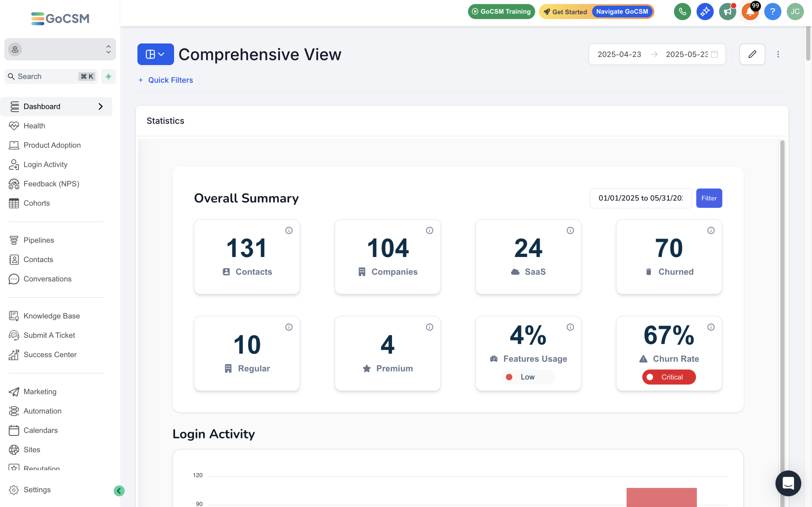Viewport: 812px width, 507px height.
Task: Open Settings at sidebar bottom
Action: (56, 490)
